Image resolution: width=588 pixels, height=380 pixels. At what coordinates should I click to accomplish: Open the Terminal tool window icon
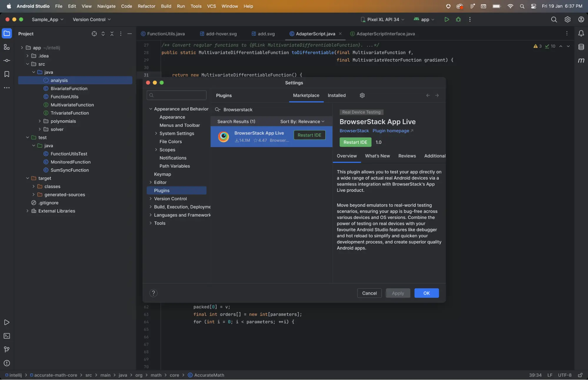(x=6, y=336)
